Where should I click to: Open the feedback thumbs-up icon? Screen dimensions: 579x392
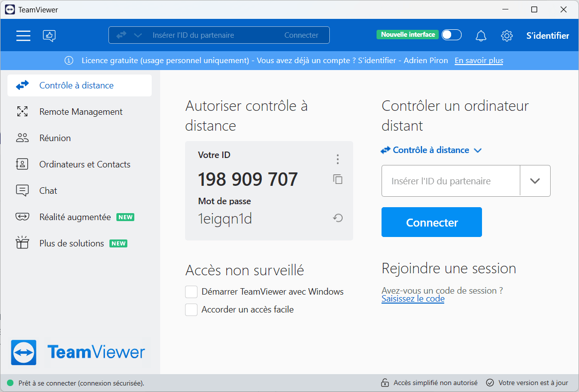click(x=49, y=36)
